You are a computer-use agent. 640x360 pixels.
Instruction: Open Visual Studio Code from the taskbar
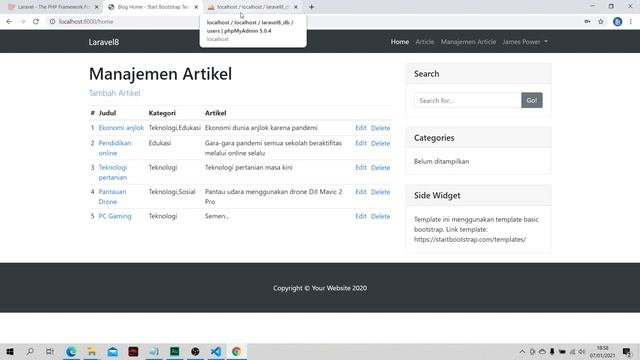tap(216, 351)
